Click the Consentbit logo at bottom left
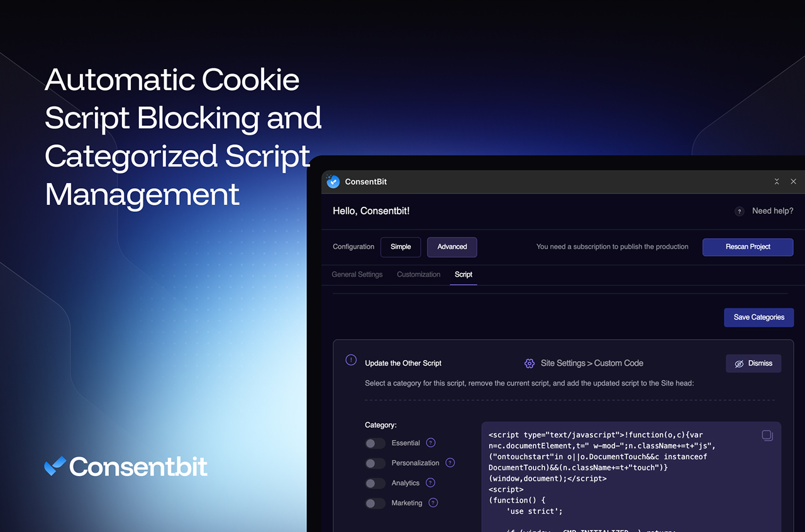The height and width of the screenshot is (532, 805). [x=126, y=466]
